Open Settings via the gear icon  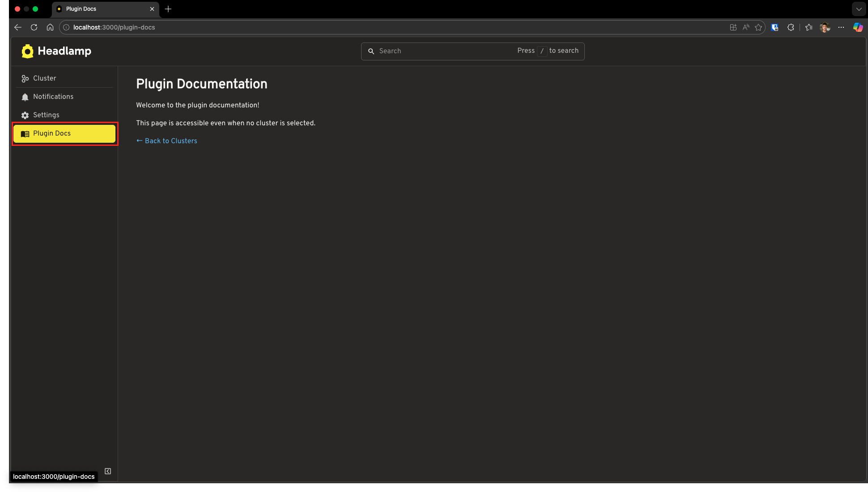(25, 115)
